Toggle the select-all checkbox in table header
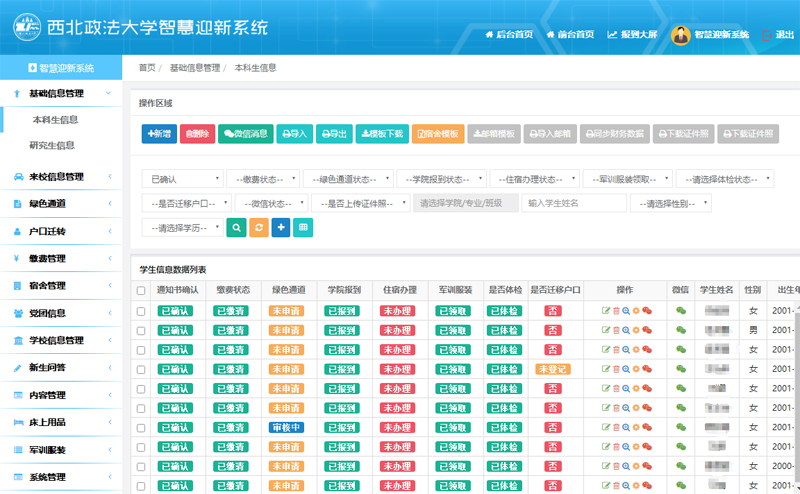Viewport: 800px width, 494px height. [141, 290]
